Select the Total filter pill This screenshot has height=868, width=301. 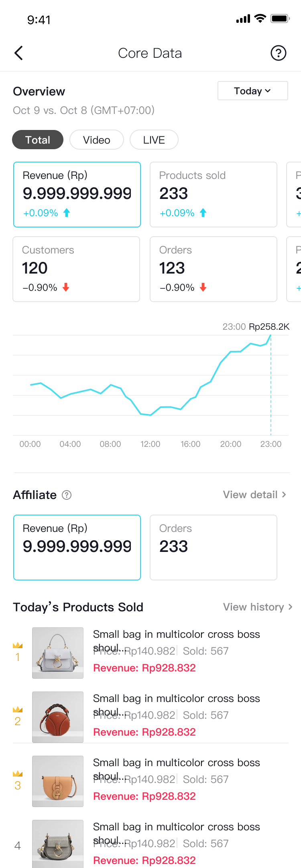point(38,140)
